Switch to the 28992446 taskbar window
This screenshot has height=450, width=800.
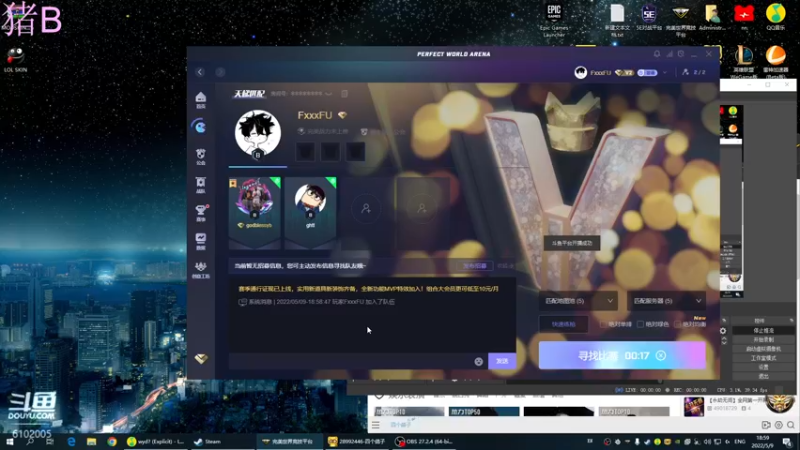point(357,442)
